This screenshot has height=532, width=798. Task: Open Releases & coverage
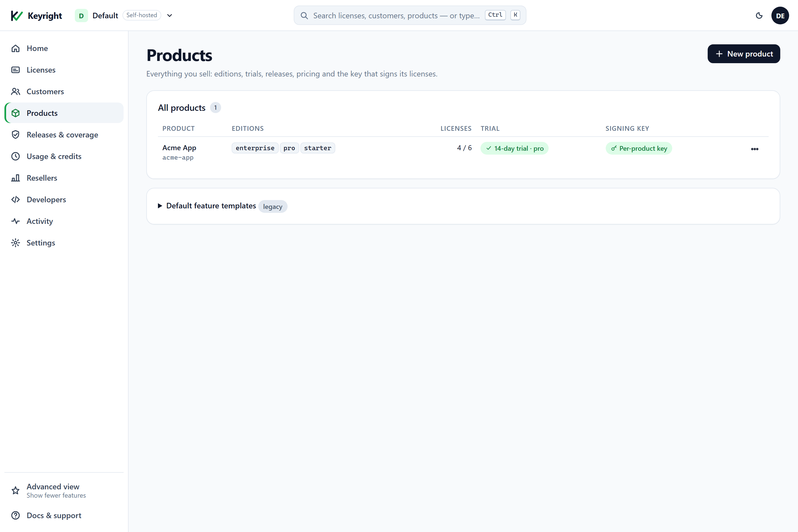[x=64, y=135]
